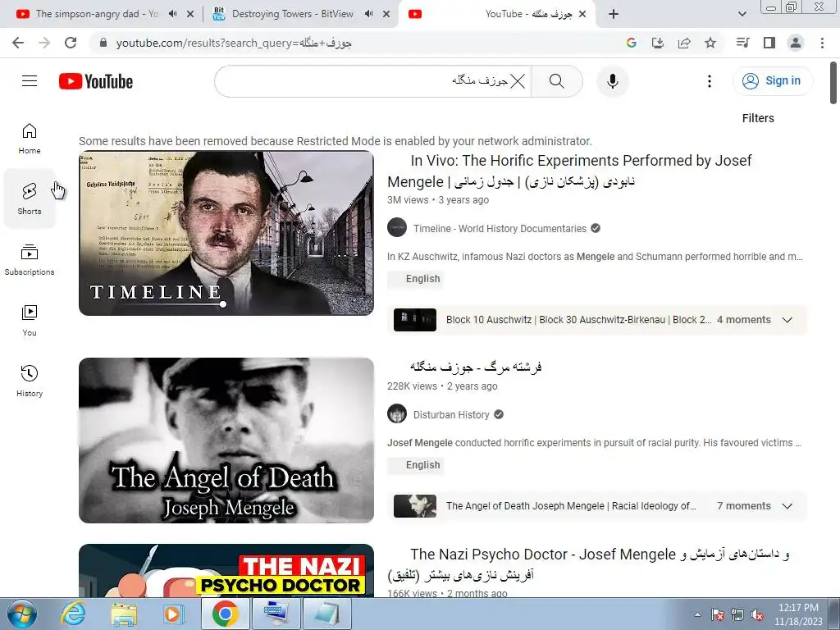Launch Internet Explorer from taskbar

click(x=73, y=614)
